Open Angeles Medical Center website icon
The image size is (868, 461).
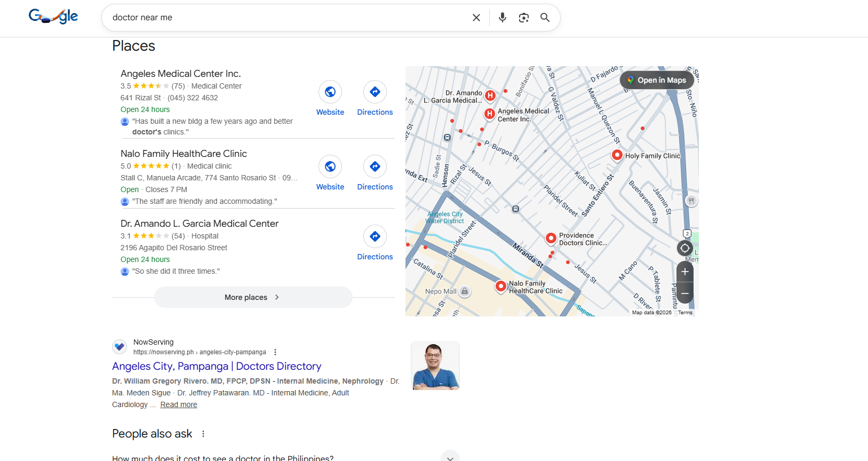[330, 92]
